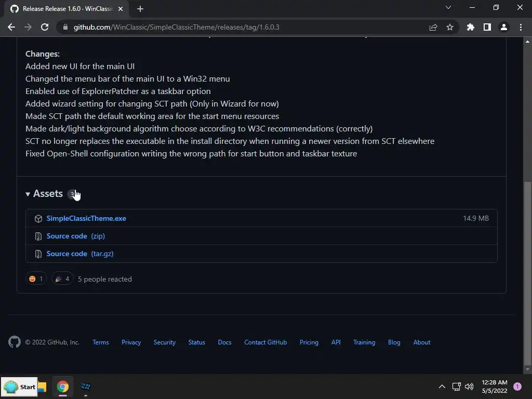Image resolution: width=532 pixels, height=399 pixels.
Task: Open File Explorer from the taskbar
Action: click(x=42, y=387)
